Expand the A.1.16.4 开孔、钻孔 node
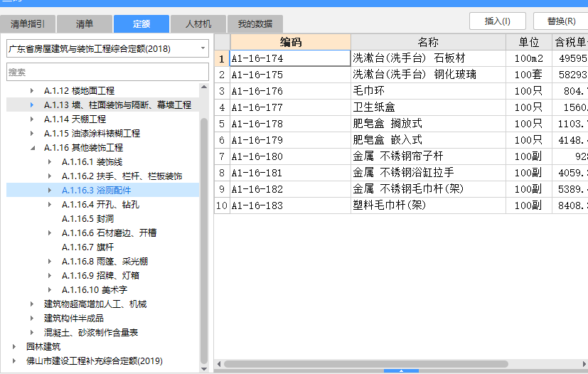The height and width of the screenshot is (374, 588). (50, 205)
